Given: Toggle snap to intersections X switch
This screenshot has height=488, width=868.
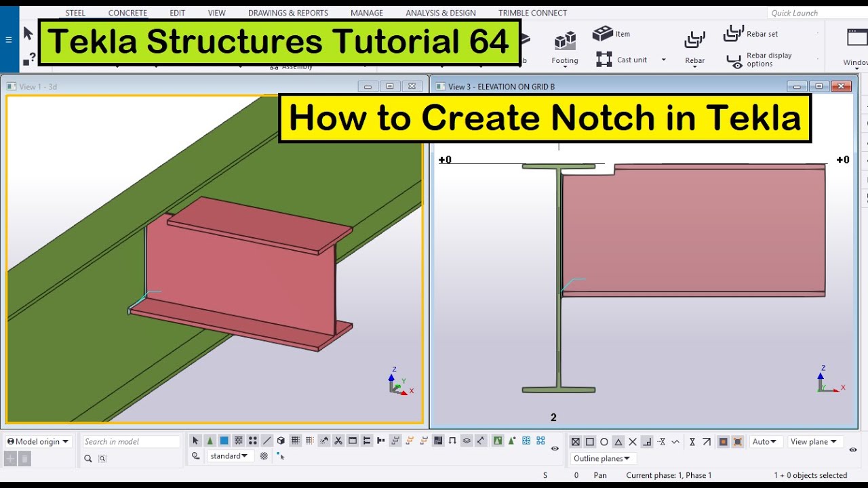Looking at the screenshot, I should [633, 442].
